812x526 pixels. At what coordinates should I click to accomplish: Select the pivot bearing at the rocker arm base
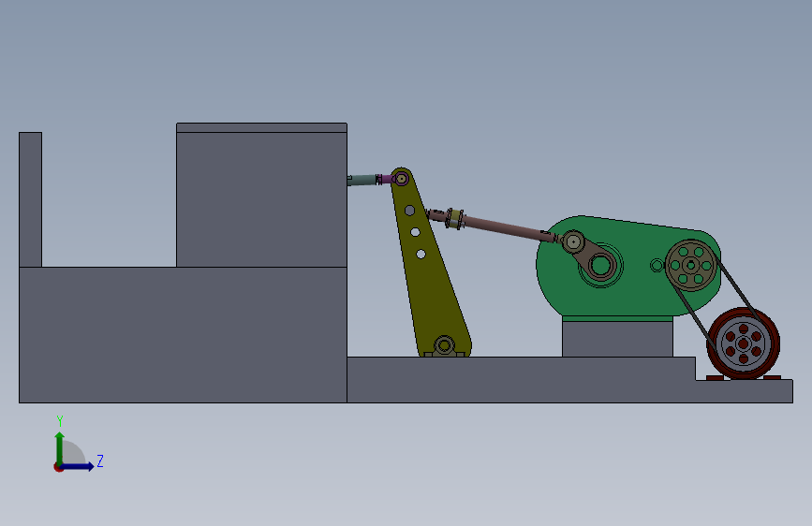point(444,346)
